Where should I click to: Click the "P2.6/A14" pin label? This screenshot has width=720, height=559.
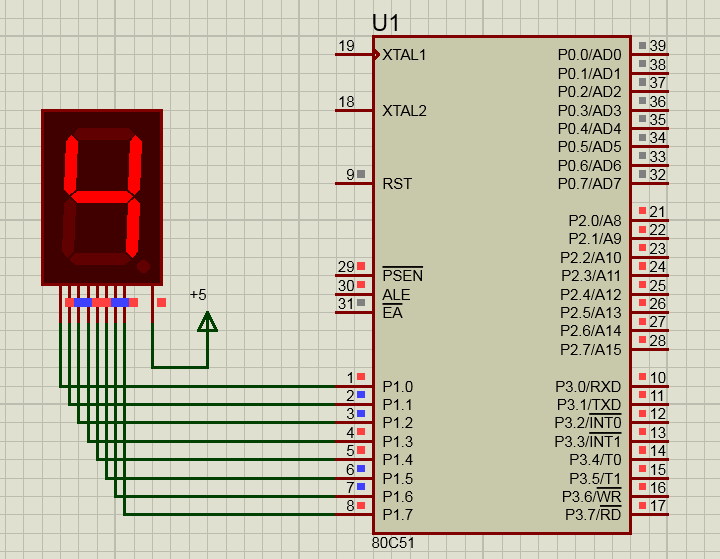(x=591, y=331)
